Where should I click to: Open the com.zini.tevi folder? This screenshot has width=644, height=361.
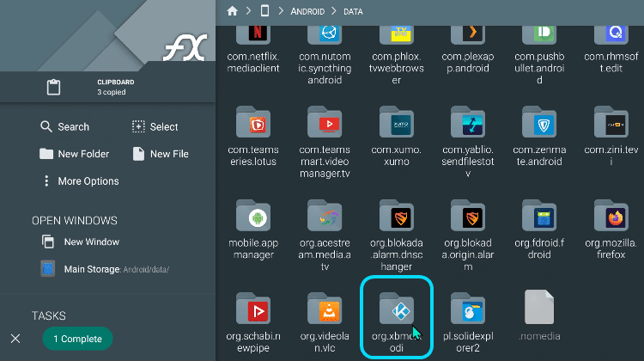tap(611, 136)
